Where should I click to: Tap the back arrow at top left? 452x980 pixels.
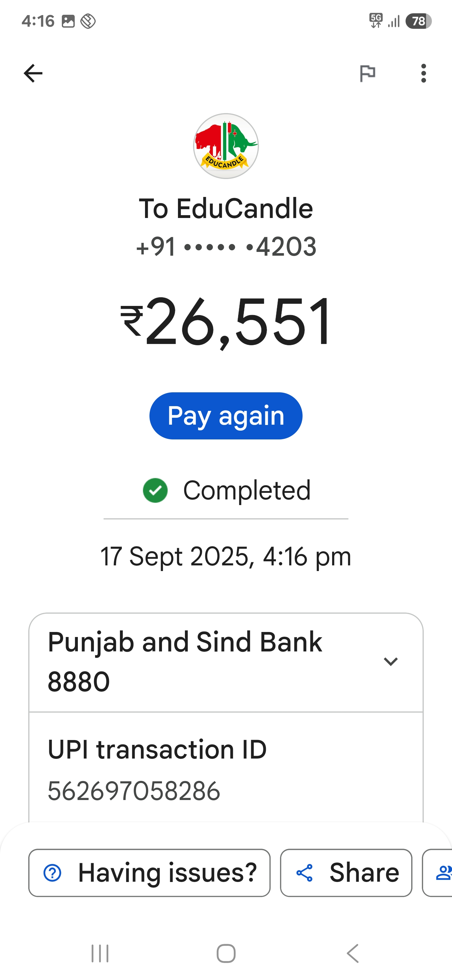click(x=33, y=73)
